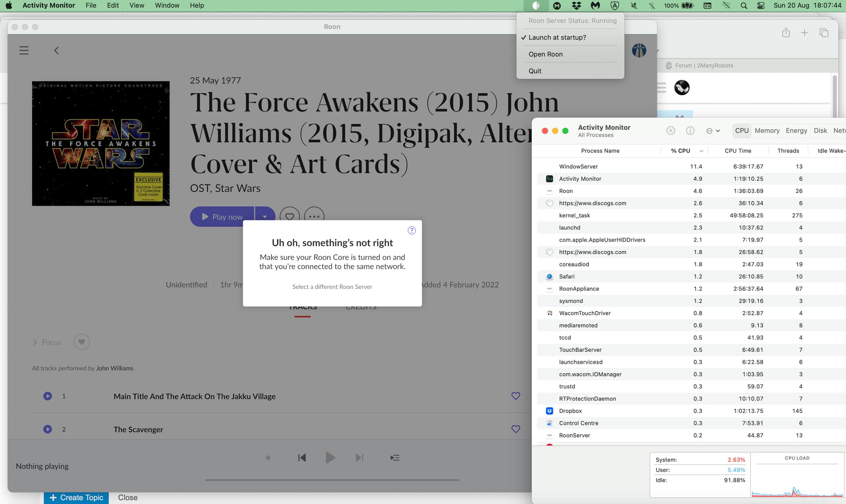Open the Roon play queue icon

click(395, 458)
